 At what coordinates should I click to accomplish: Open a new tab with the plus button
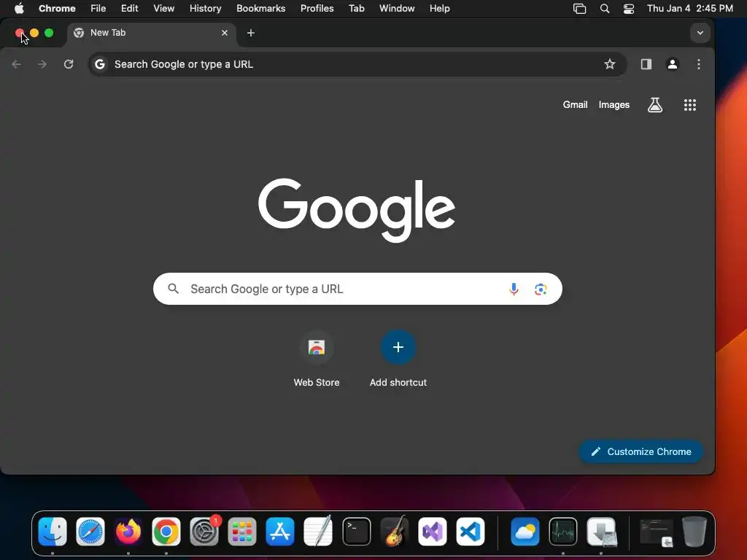[251, 33]
